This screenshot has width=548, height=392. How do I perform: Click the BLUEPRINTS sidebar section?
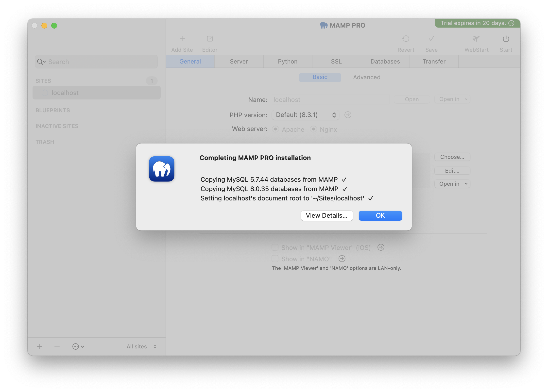(x=53, y=110)
